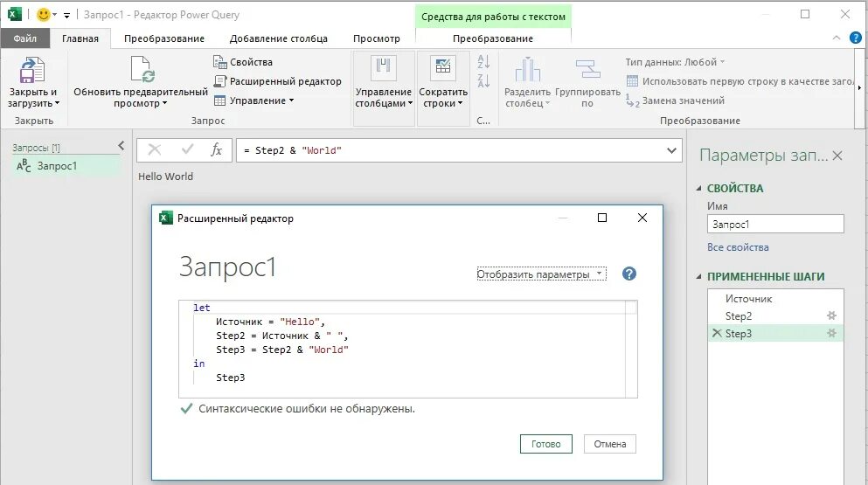Open the Отобразить параметры dropdown

(541, 274)
